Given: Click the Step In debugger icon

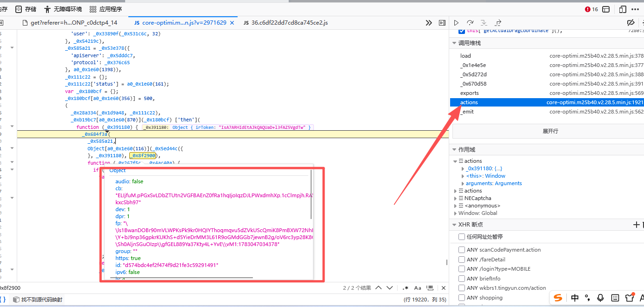Looking at the screenshot, I should tap(484, 22).
